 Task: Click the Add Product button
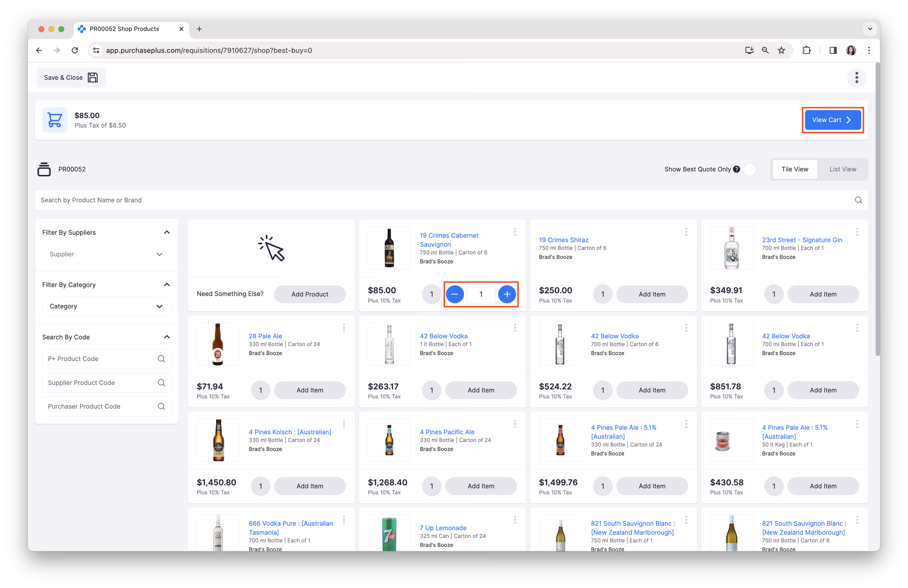(309, 294)
